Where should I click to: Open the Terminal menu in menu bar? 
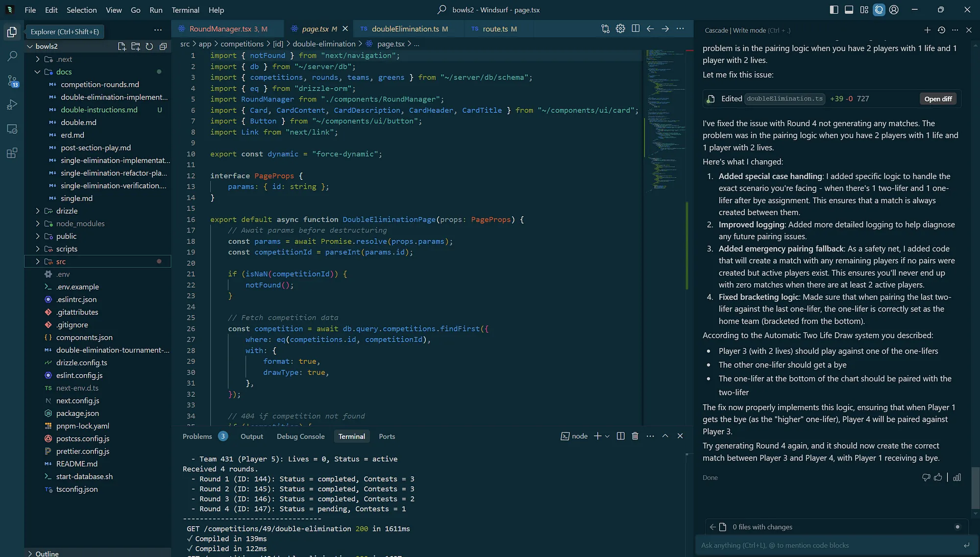(185, 10)
